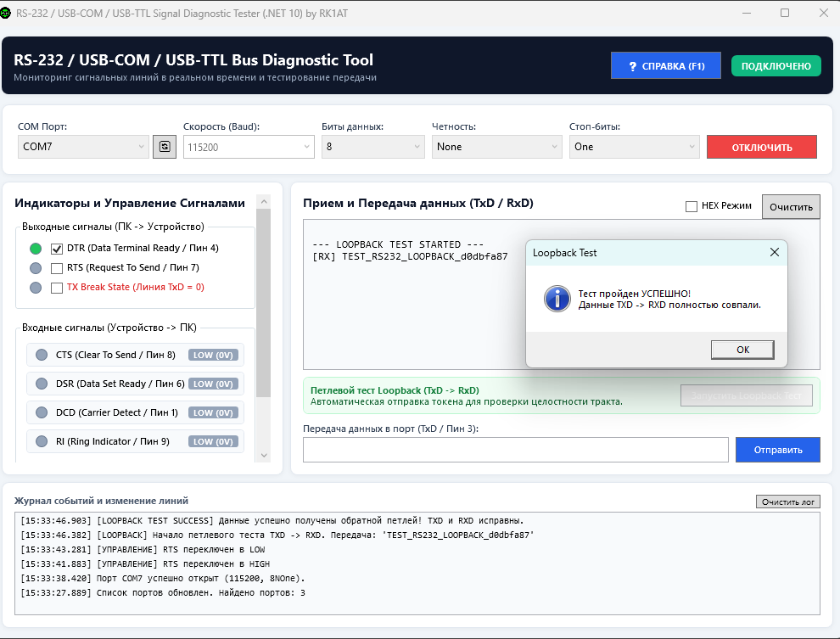Close the Loopback Test dialog with X
840x639 pixels.
[x=775, y=252]
